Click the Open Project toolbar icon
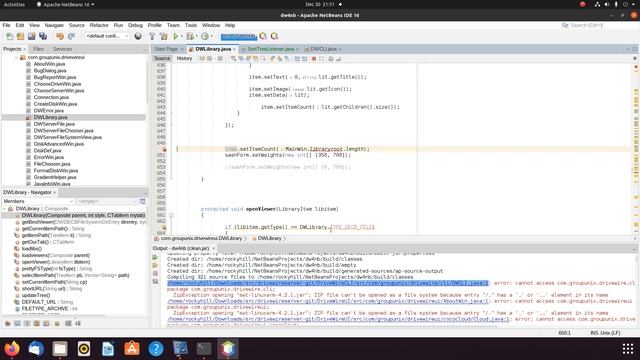The image size is (640, 360). (x=31, y=36)
